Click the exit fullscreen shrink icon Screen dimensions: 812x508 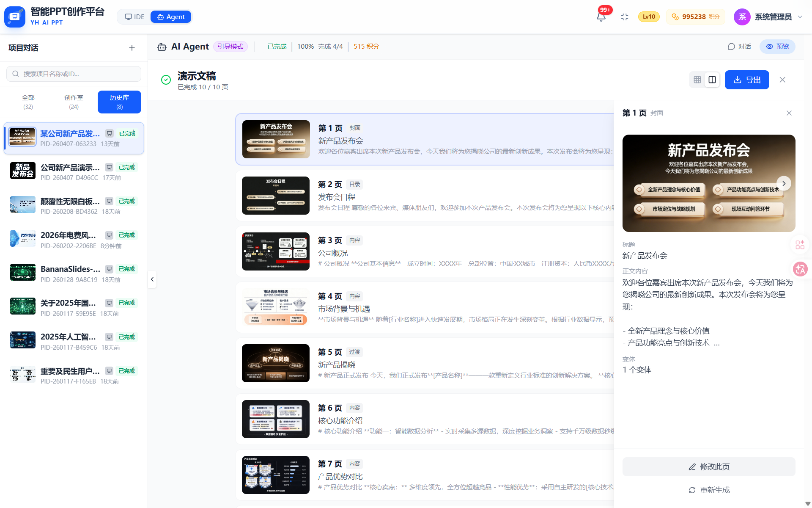pos(625,17)
